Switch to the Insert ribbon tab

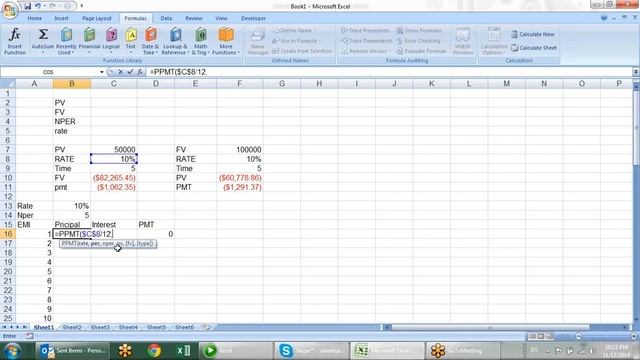[62, 18]
